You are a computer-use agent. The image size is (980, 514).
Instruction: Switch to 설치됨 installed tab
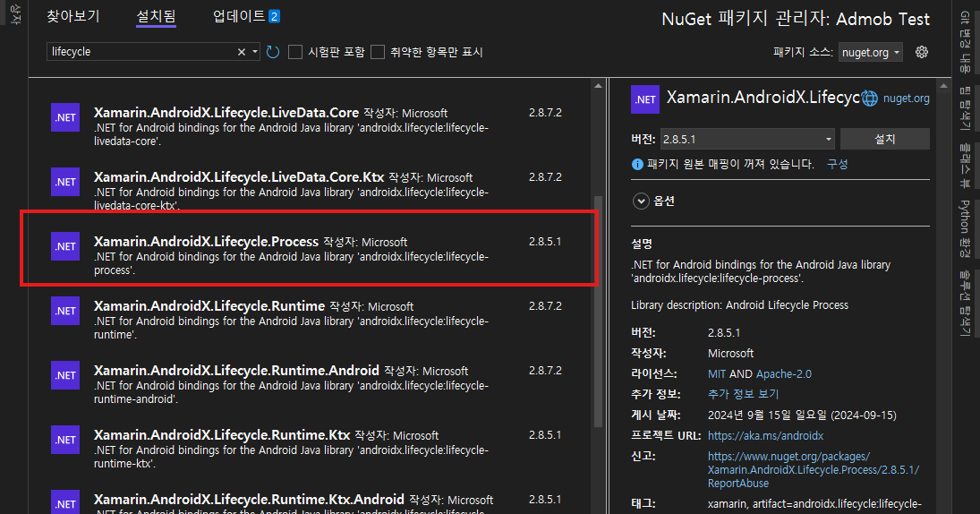tap(156, 16)
